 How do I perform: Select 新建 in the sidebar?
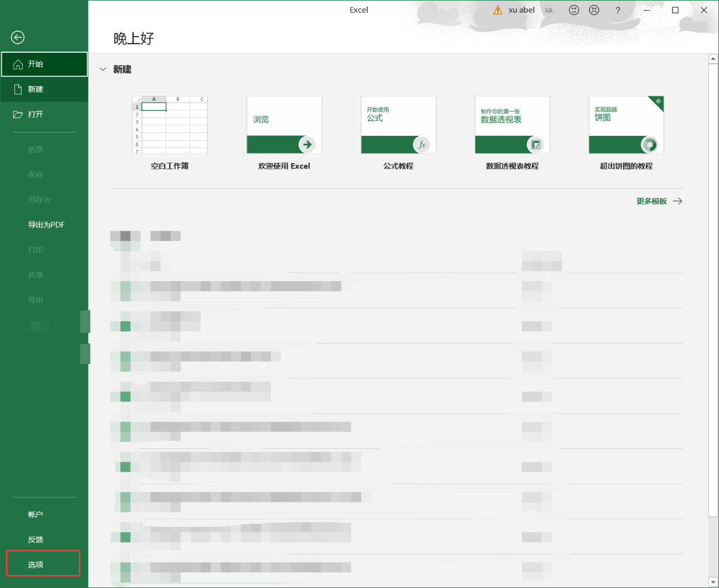[x=44, y=89]
